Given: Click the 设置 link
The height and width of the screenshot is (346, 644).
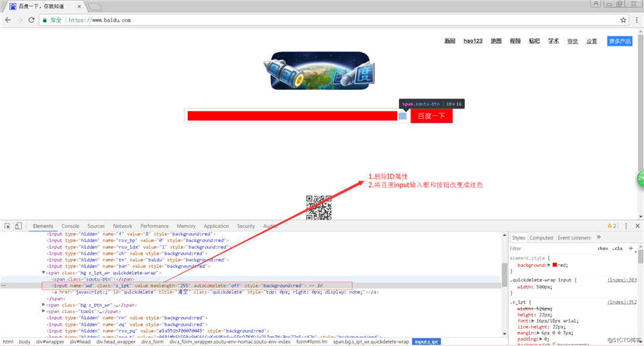Looking at the screenshot, I should point(592,41).
